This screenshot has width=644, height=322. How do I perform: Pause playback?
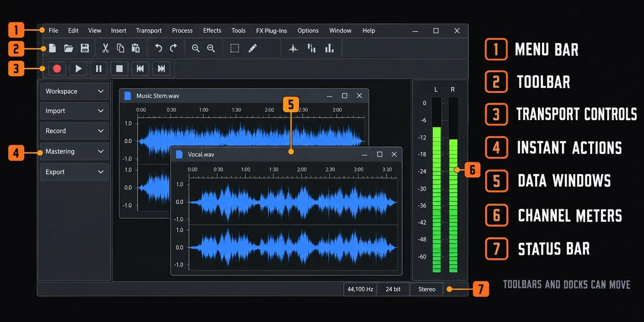pyautogui.click(x=99, y=69)
